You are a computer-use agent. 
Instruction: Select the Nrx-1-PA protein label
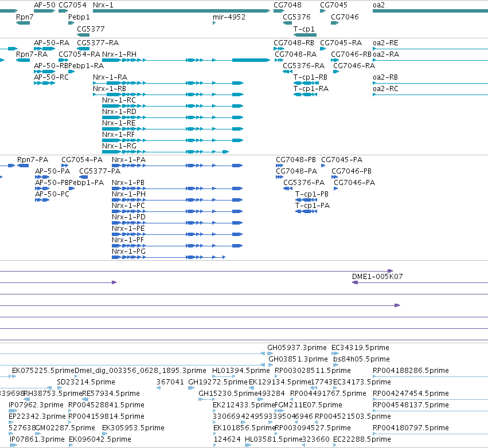click(129, 160)
